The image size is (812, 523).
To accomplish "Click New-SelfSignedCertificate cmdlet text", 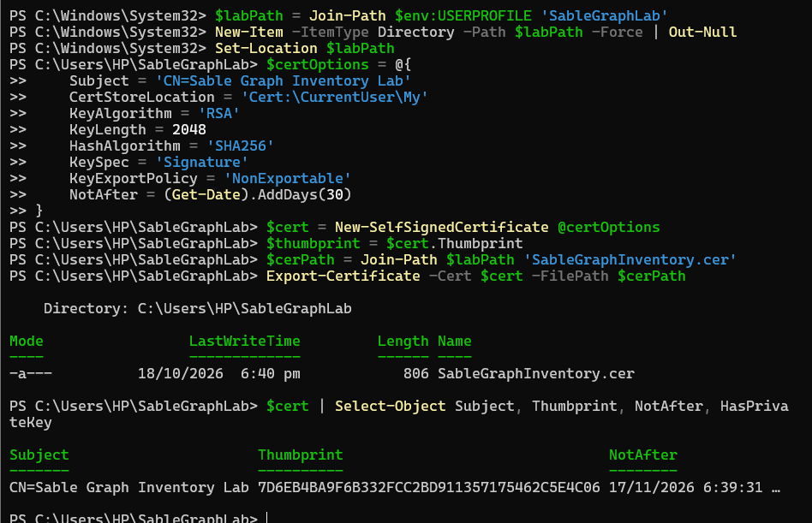I will pyautogui.click(x=441, y=227).
